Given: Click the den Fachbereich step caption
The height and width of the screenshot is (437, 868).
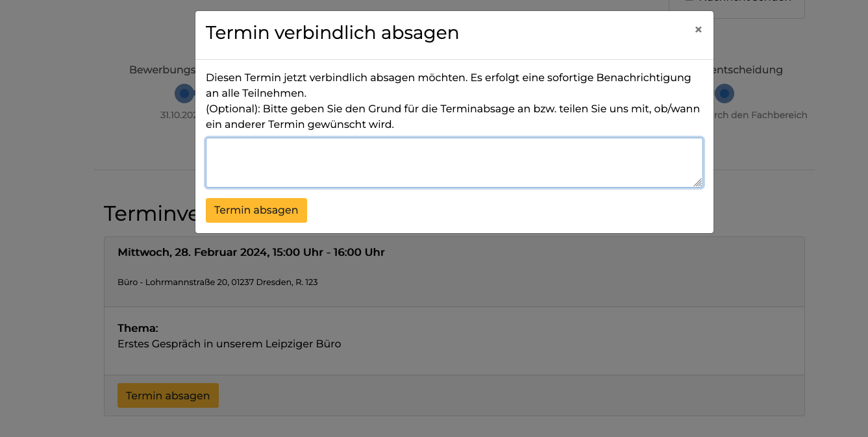Looking at the screenshot, I should pyautogui.click(x=760, y=115).
